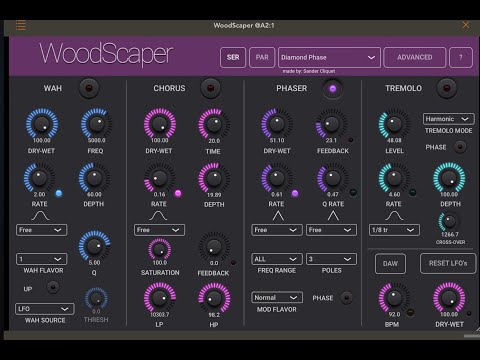Open the Diamond Phase preset dropdown
Screen dimensions: 480x360
click(x=329, y=57)
